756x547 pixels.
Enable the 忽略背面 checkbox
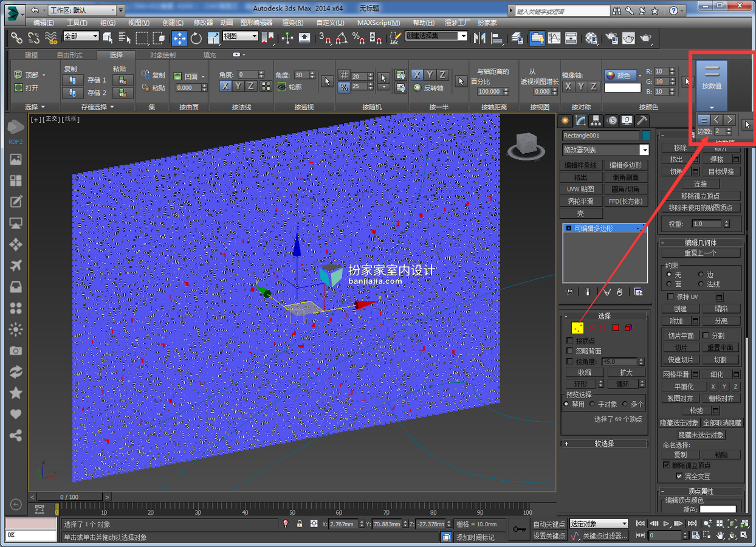(569, 351)
